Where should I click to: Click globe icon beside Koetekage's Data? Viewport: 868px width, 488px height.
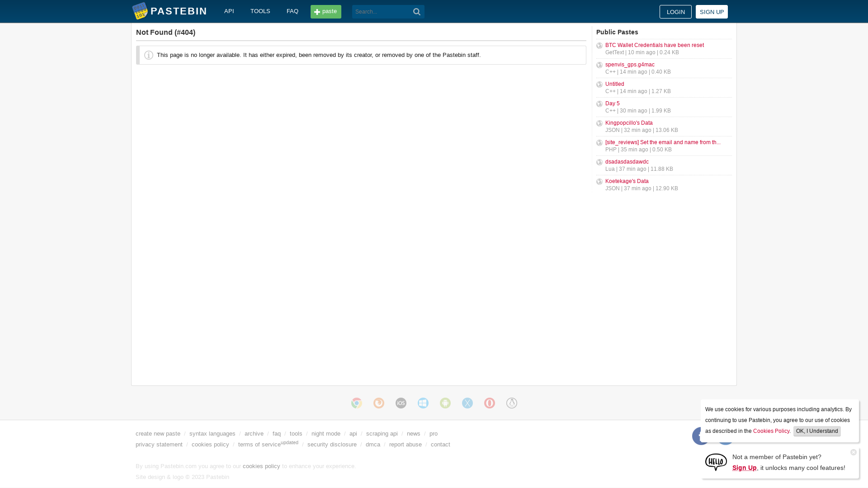click(599, 182)
